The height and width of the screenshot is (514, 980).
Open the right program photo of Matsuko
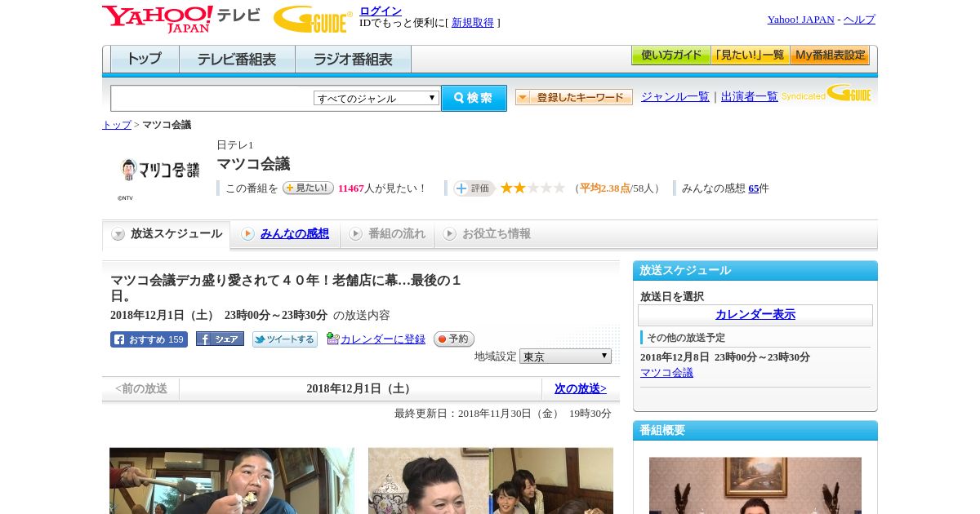click(x=491, y=481)
